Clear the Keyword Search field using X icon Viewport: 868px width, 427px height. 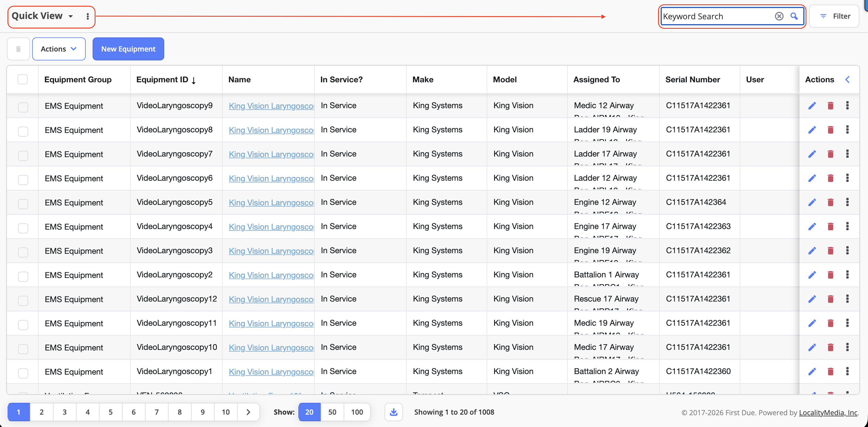779,16
